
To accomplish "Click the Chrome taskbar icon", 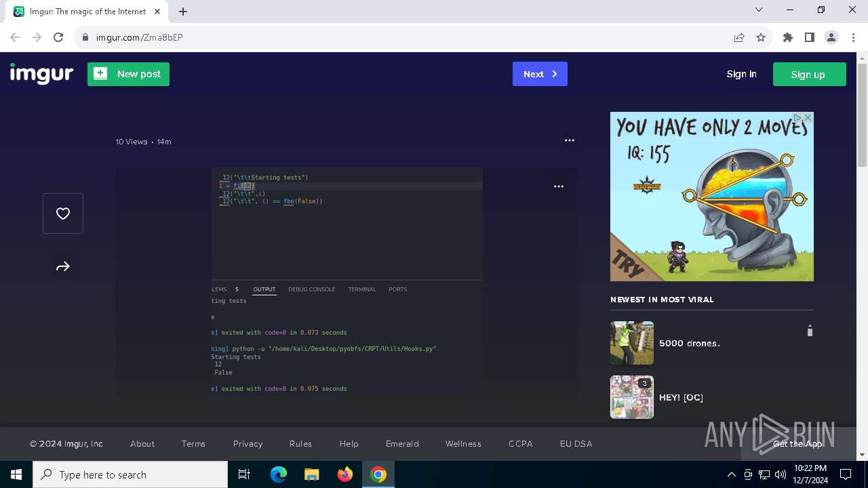I will pos(378,474).
